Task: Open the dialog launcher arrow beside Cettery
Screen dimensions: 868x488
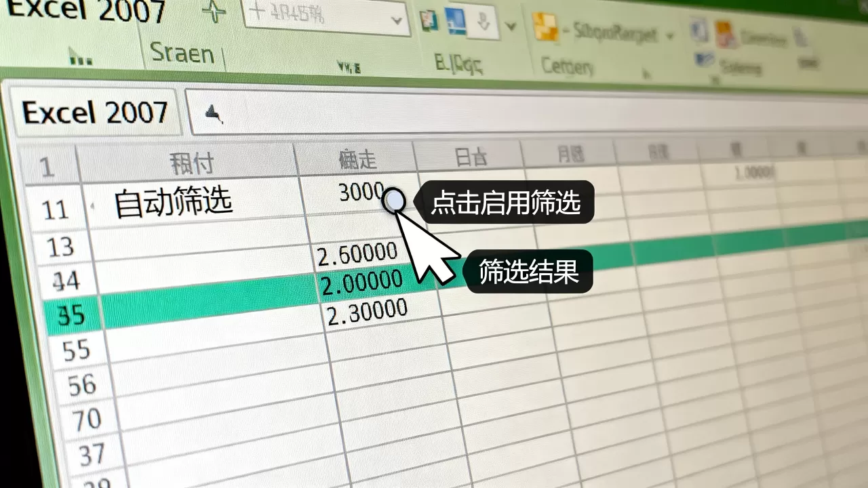Action: point(646,73)
